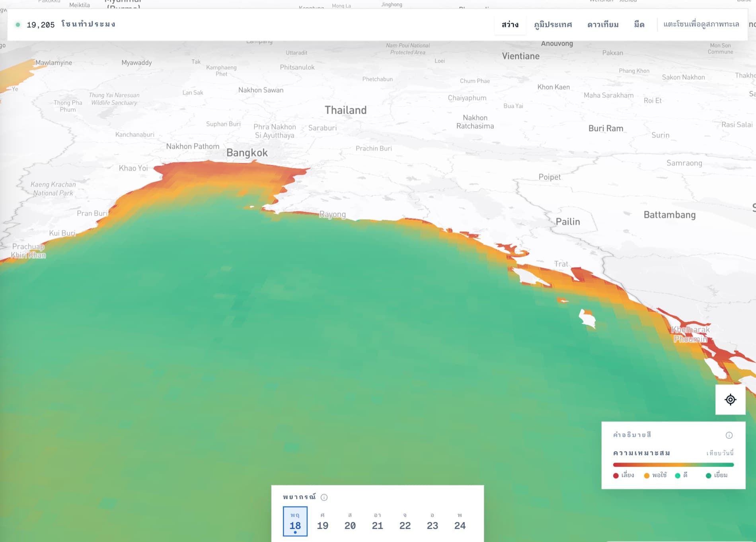Select forecast day 20
Viewport: 756px width, 542px height.
[x=350, y=521]
